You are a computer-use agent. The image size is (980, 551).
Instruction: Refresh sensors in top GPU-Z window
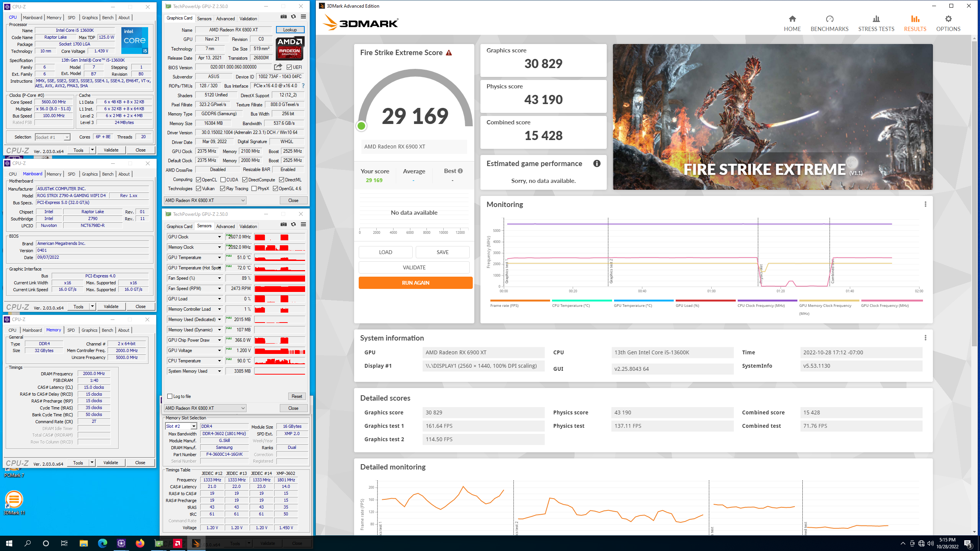coord(293,17)
